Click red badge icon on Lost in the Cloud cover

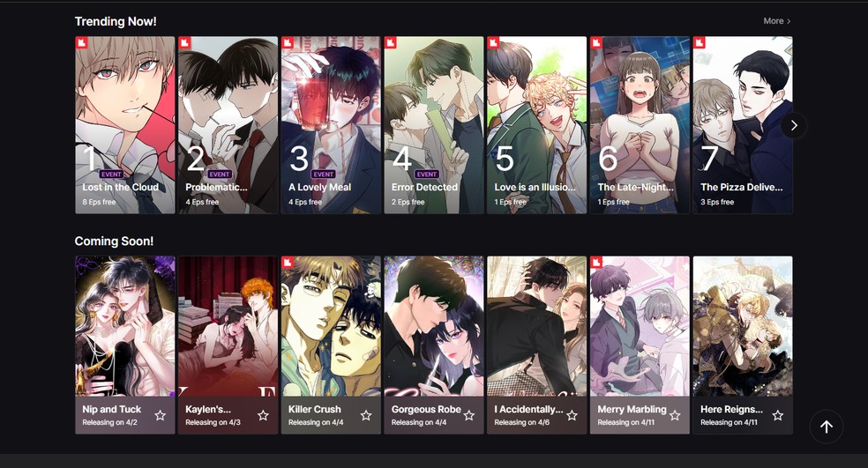[82, 42]
